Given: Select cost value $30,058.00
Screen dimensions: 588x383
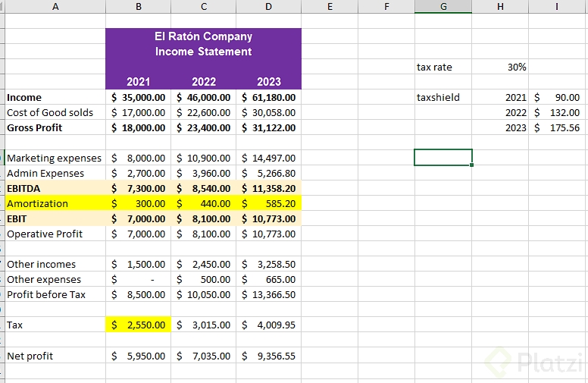Looking at the screenshot, I should point(269,112).
